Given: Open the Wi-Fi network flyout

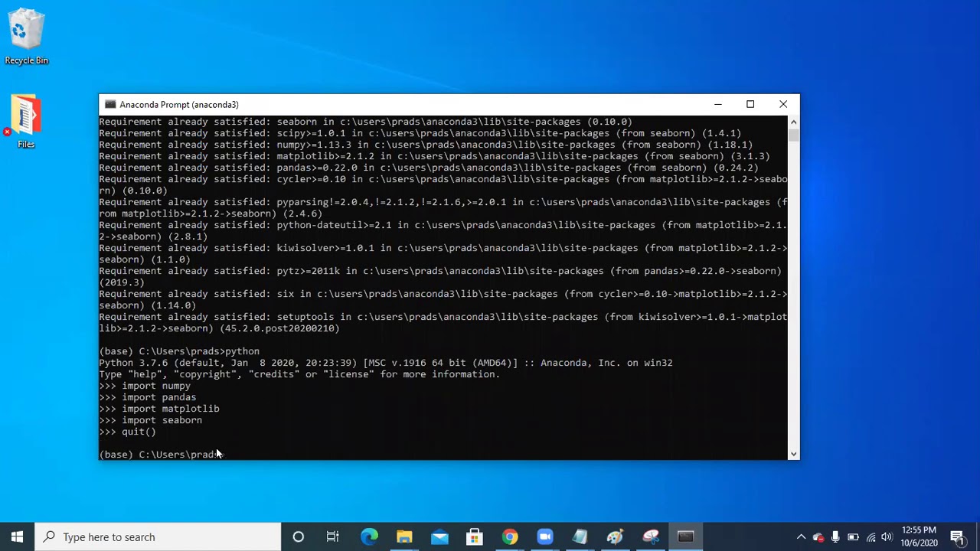Looking at the screenshot, I should pos(871,537).
